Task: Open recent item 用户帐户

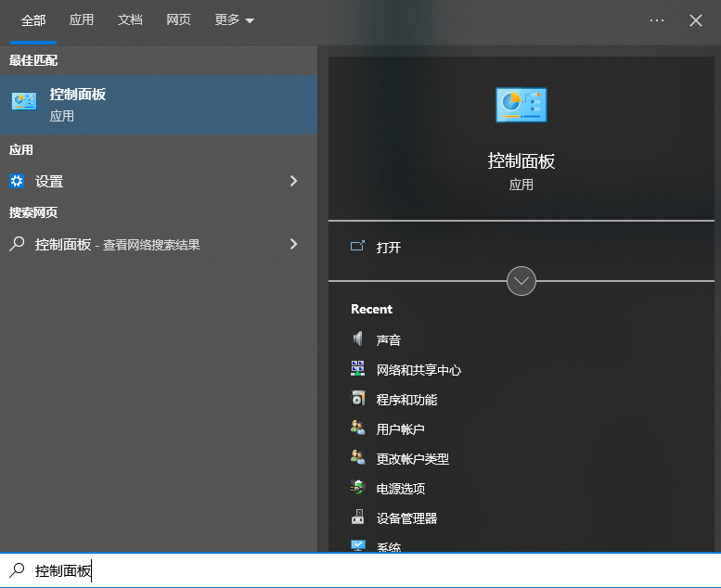Action: click(x=401, y=429)
